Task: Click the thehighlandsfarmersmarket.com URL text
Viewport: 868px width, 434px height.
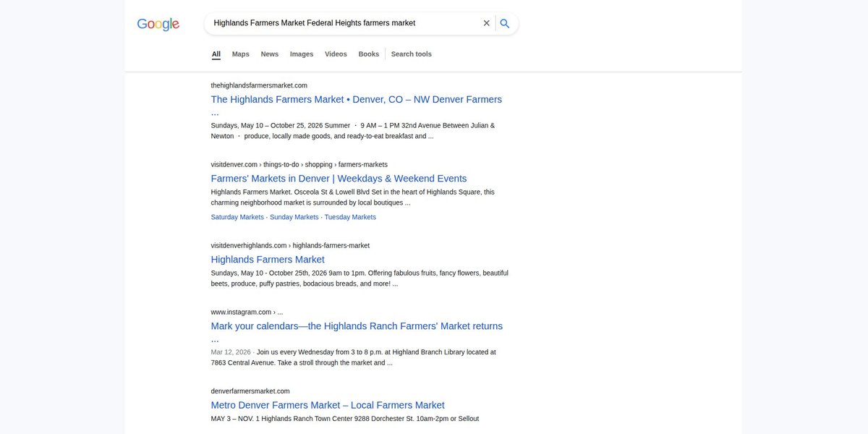Action: click(x=259, y=85)
